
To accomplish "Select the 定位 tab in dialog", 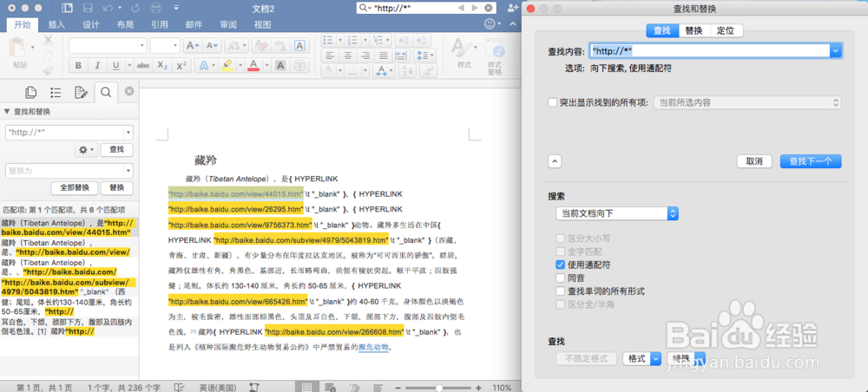I will (726, 31).
